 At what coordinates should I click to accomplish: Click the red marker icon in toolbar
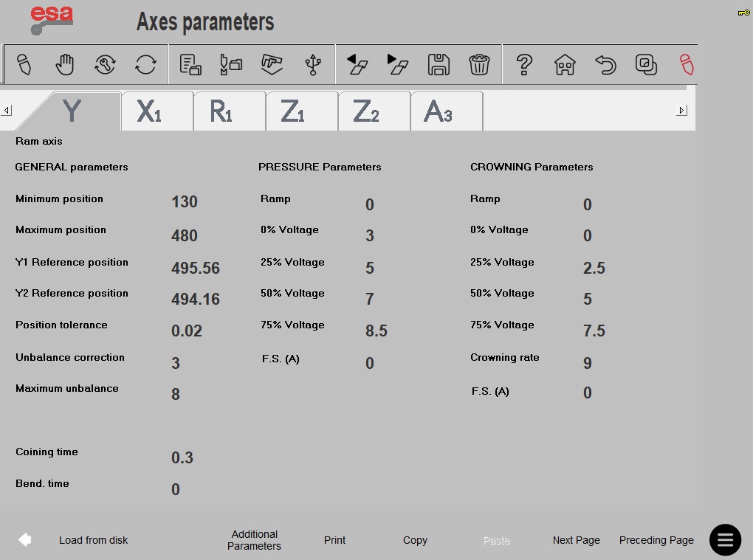[x=687, y=64]
